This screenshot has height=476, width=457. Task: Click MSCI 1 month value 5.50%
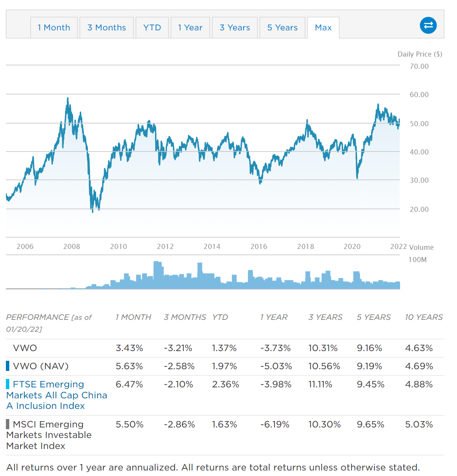click(x=129, y=424)
